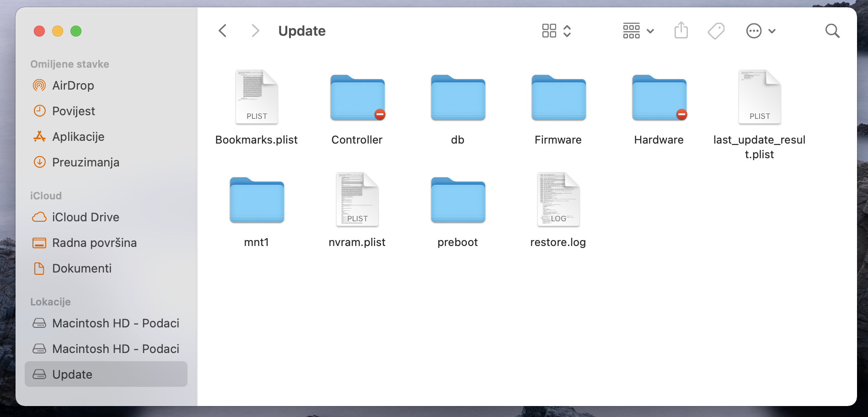Open Aplikacije in the sidebar
Screen dimensions: 868x417
[106, 137]
